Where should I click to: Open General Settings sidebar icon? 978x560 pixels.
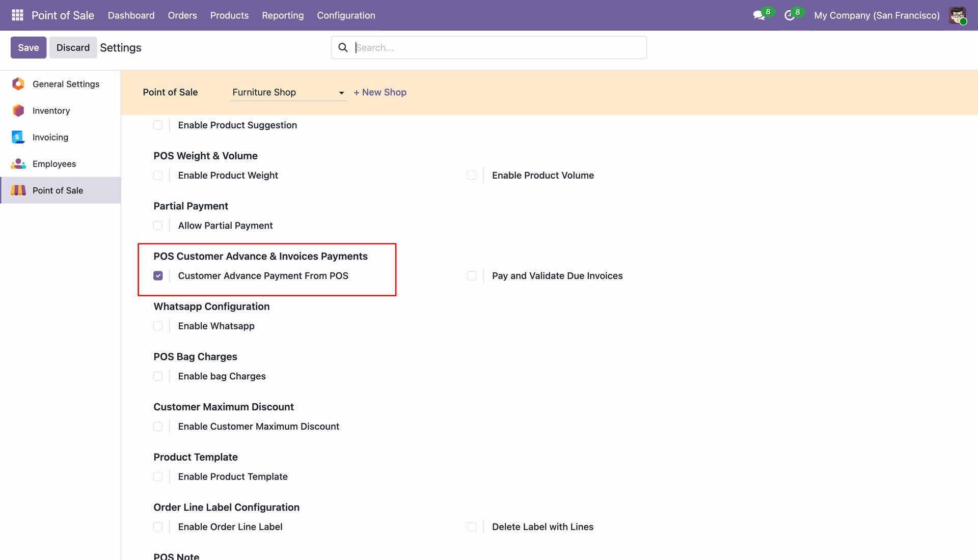click(18, 84)
